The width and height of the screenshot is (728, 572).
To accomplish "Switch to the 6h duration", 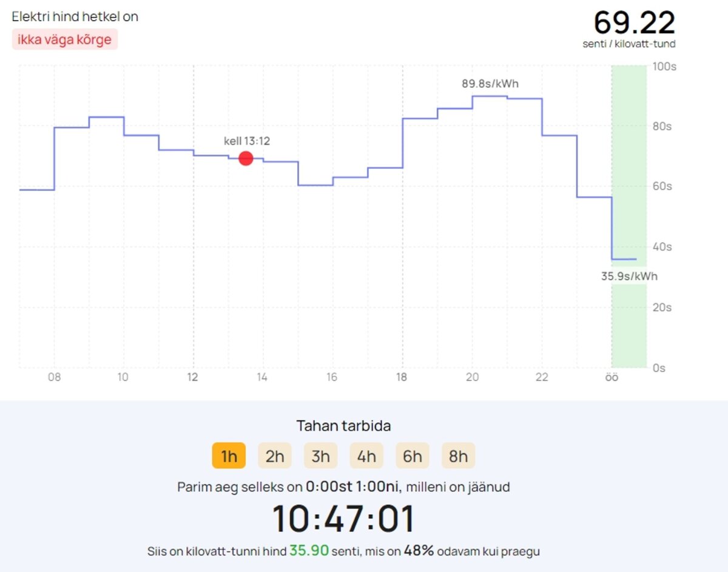I will (413, 456).
